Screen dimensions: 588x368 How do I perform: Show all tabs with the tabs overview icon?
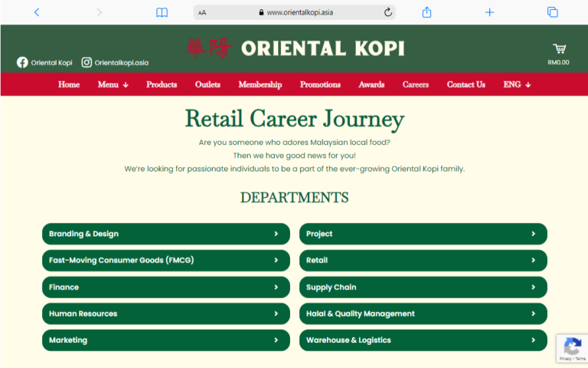[x=552, y=12]
